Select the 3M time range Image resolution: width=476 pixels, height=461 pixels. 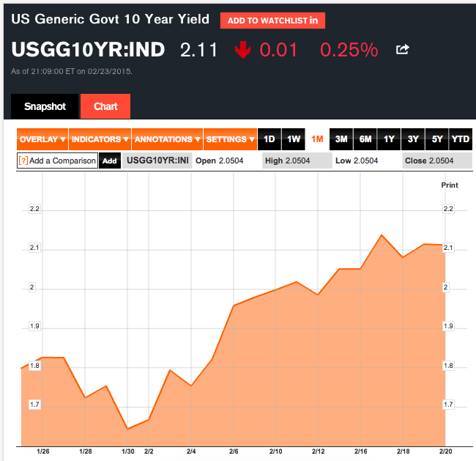coord(341,139)
